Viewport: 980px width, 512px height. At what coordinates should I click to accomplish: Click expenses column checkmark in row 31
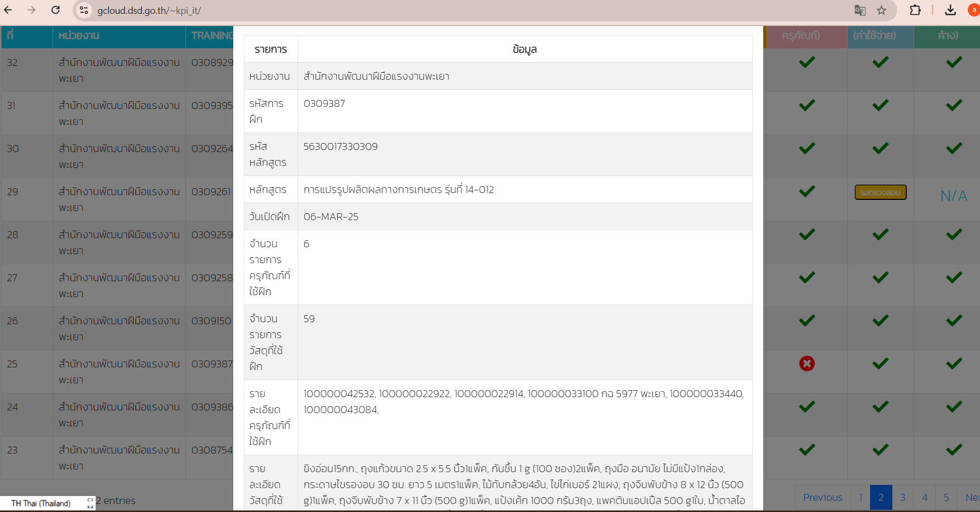(881, 105)
